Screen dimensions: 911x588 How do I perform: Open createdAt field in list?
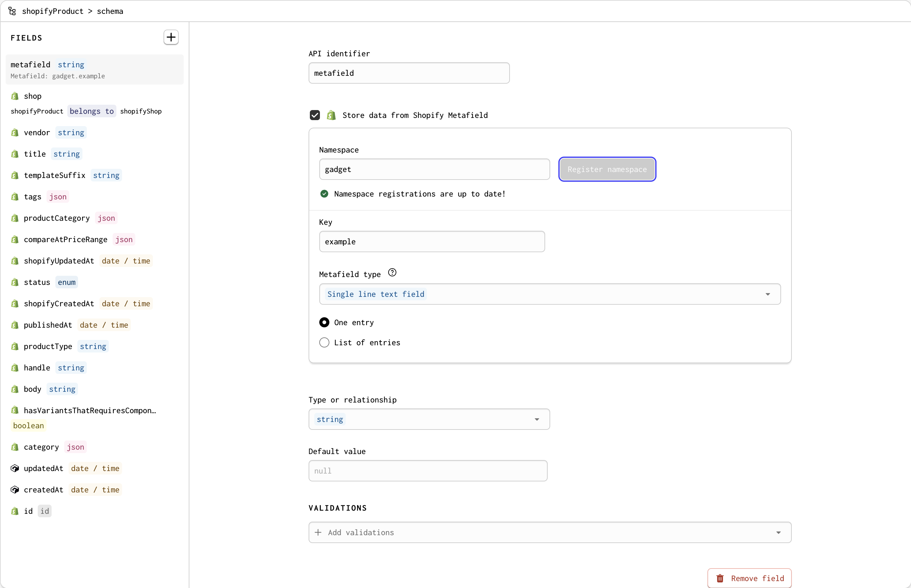click(x=94, y=490)
